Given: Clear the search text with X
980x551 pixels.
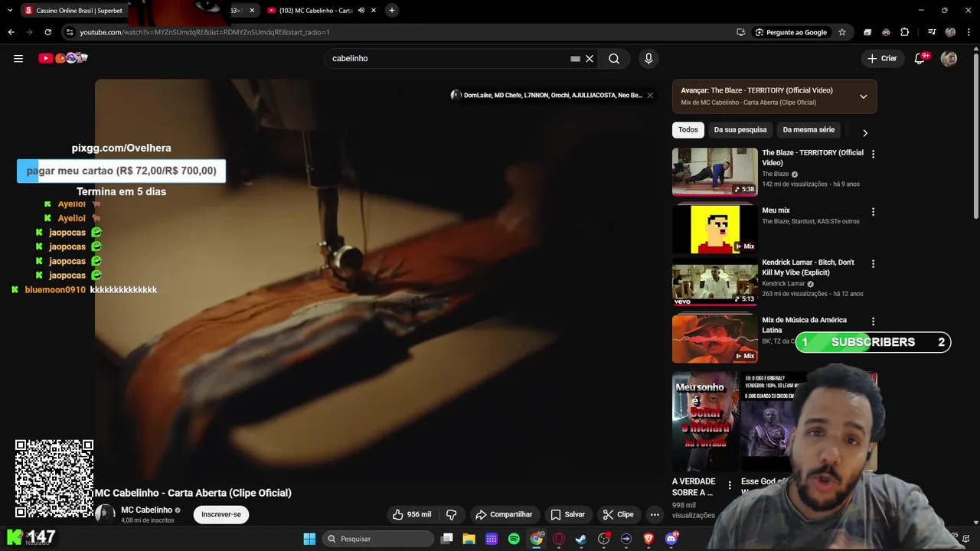Looking at the screenshot, I should coord(590,58).
